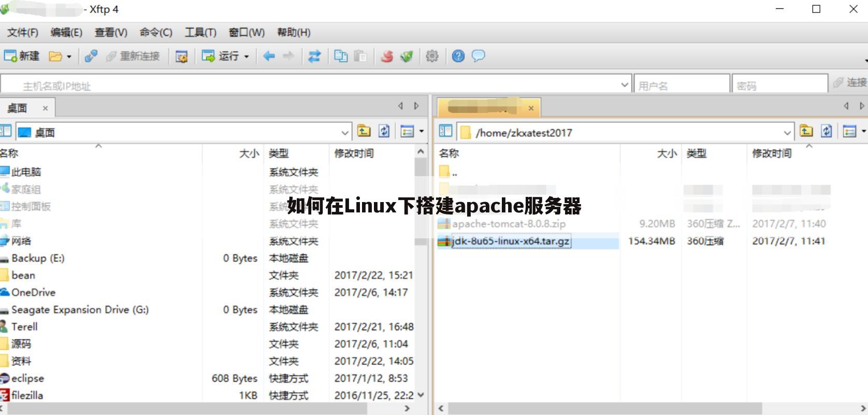Expand the 运行 dropdown arrow
This screenshot has height=415, width=868.
click(x=247, y=56)
